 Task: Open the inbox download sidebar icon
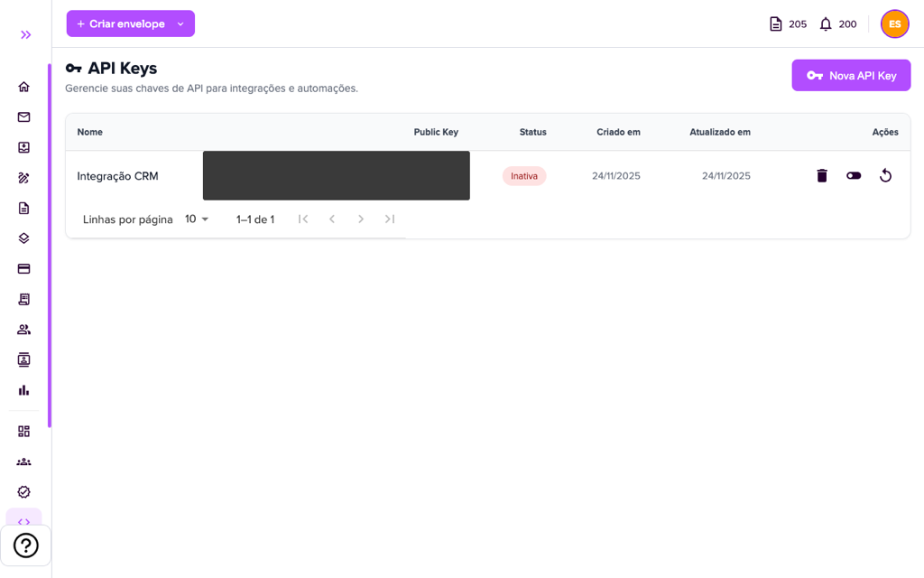(23, 147)
